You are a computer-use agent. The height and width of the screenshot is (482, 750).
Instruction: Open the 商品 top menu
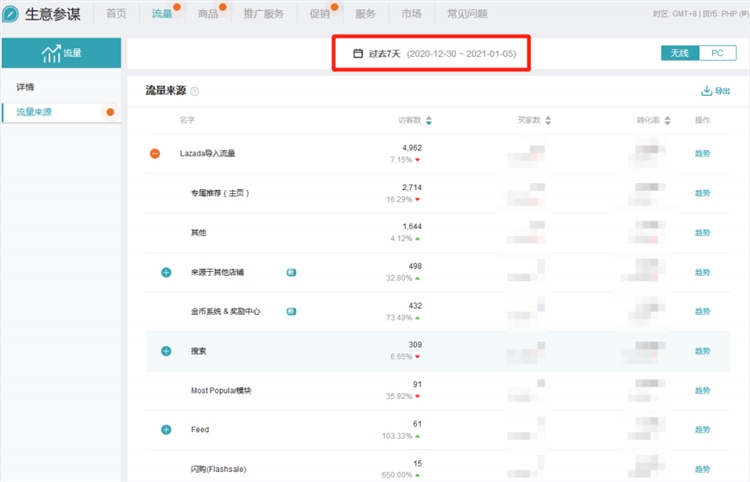[208, 13]
